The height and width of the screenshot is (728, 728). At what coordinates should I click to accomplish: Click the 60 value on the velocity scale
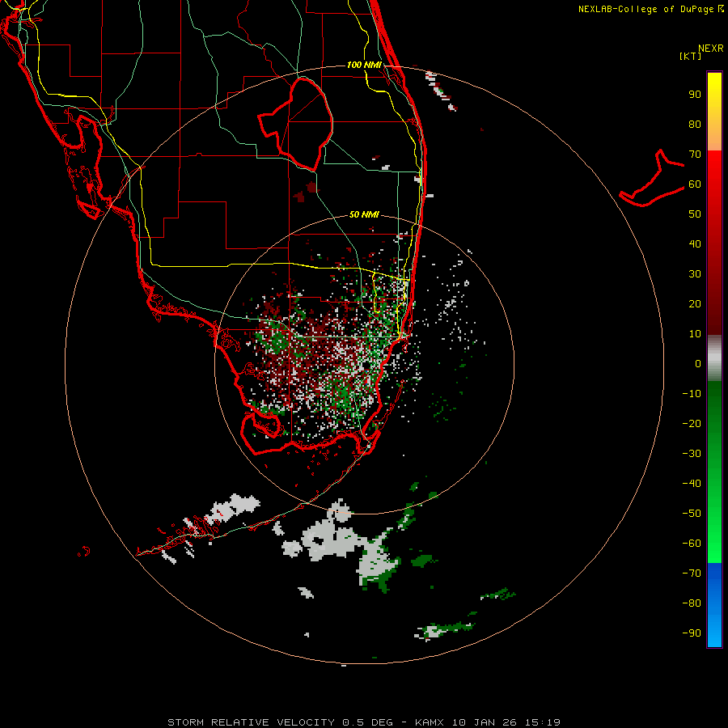(x=695, y=184)
